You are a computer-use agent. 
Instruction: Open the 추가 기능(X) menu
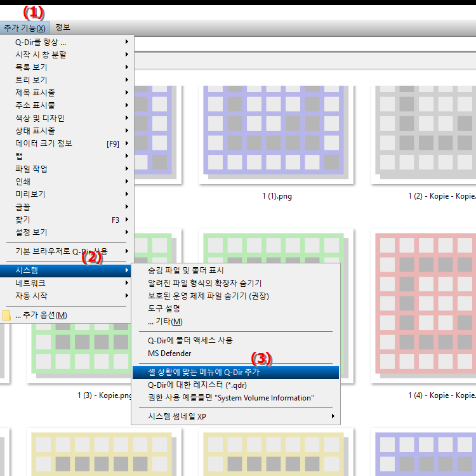(25, 28)
